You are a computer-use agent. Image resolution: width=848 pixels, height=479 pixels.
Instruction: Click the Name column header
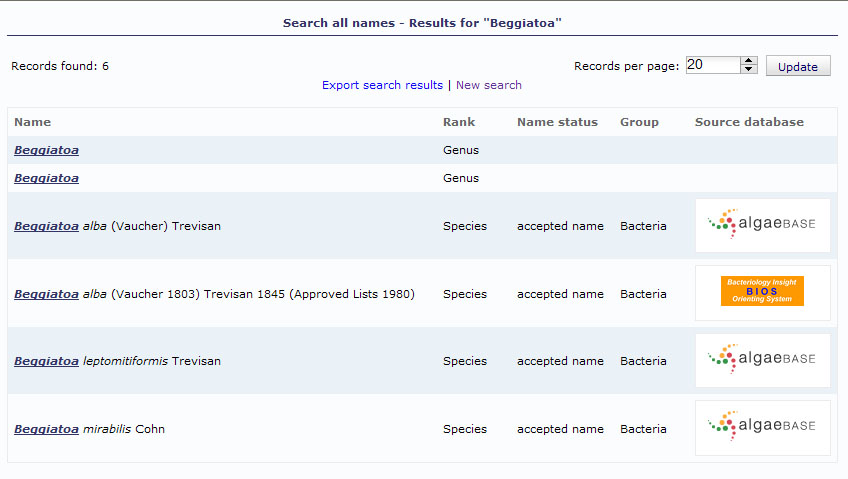tap(32, 122)
